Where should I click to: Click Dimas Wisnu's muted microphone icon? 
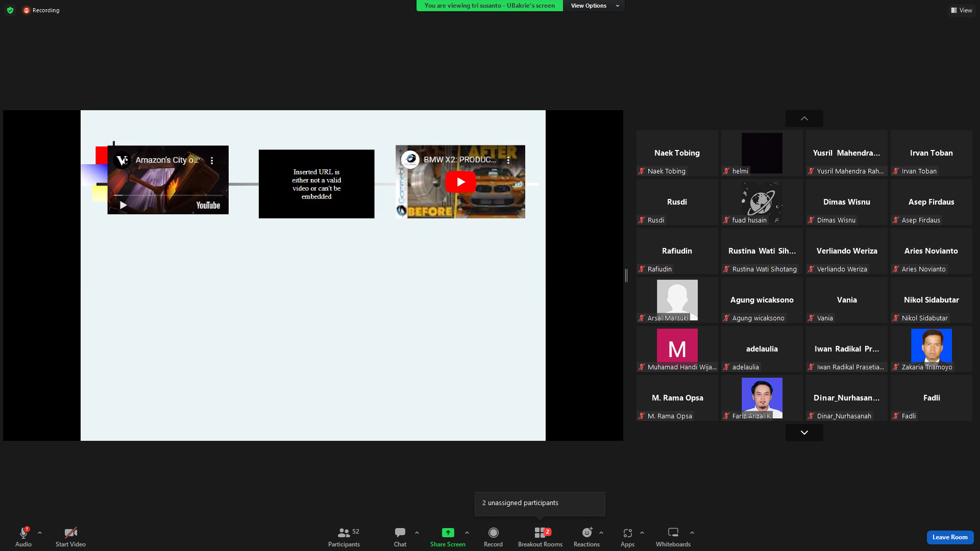pos(811,220)
